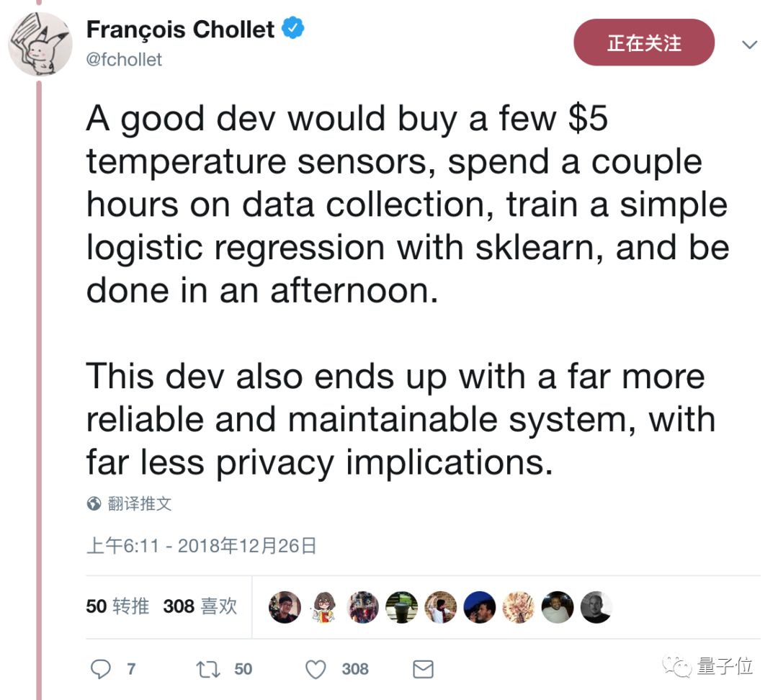Click the 翻译推文 translate tweet link
Viewport: 778px width, 700px height.
(140, 503)
